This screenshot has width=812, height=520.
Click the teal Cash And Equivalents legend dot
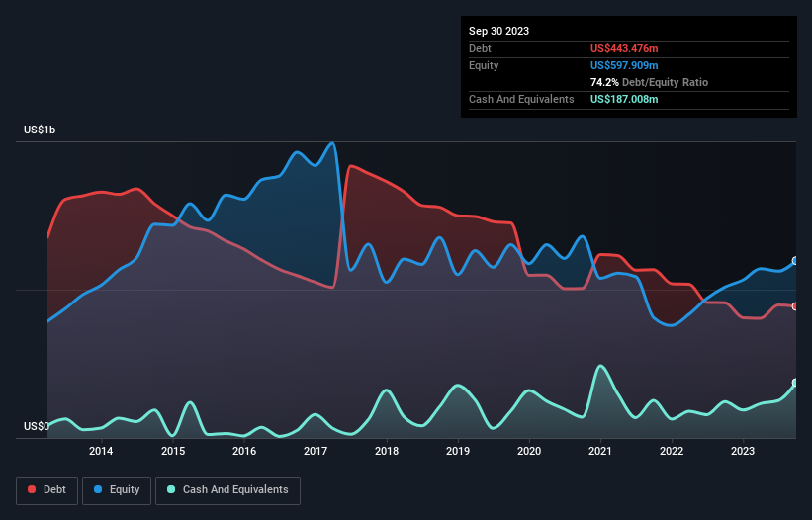pyautogui.click(x=171, y=489)
